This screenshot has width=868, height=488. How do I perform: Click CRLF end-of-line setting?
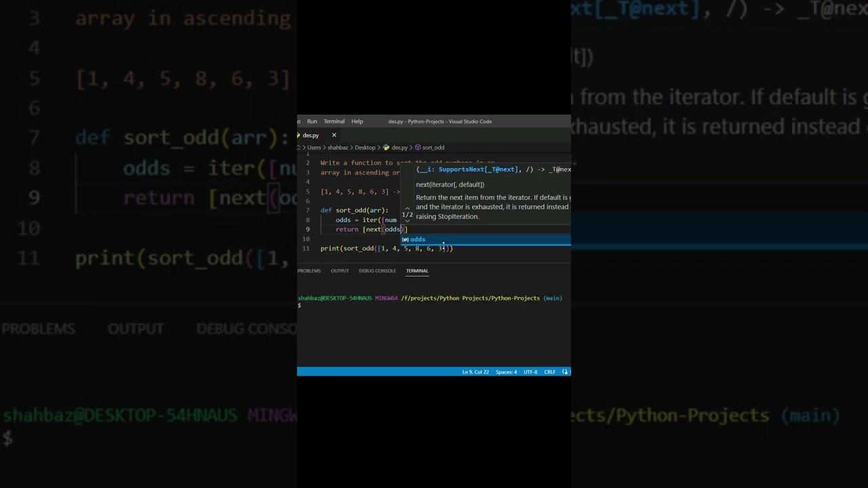coord(549,371)
